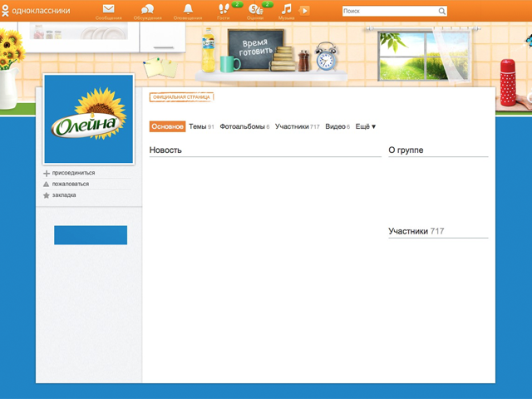Expand the Ещё dropdown menu
Screen dimensions: 532x399
(x=366, y=126)
